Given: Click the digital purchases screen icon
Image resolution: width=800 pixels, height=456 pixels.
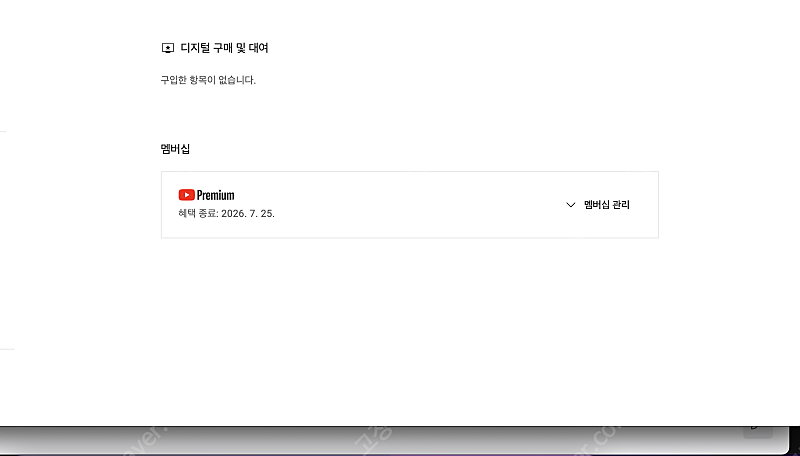Looking at the screenshot, I should point(167,48).
